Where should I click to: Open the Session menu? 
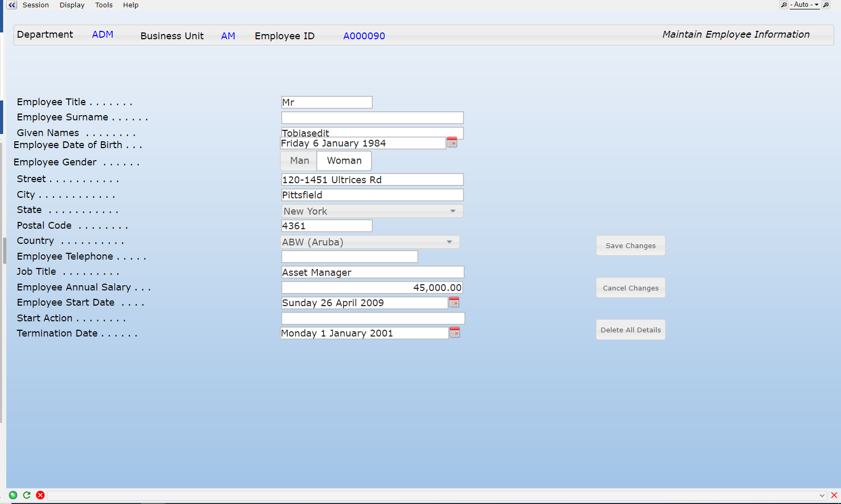click(x=36, y=5)
